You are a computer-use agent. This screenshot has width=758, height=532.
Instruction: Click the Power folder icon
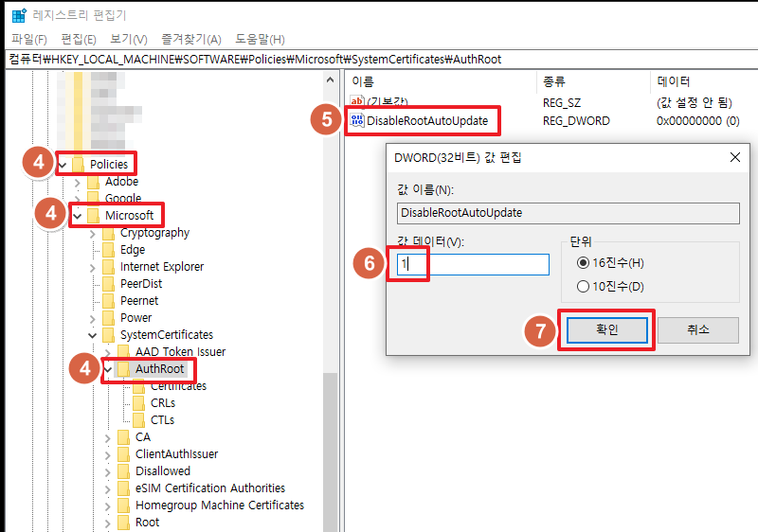tap(109, 318)
